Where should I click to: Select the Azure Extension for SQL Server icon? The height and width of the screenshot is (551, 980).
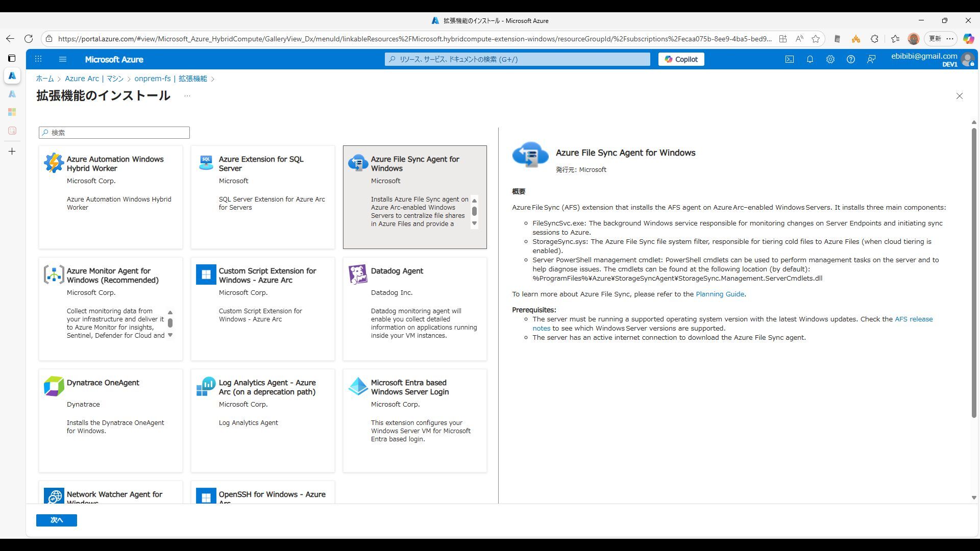[206, 163]
